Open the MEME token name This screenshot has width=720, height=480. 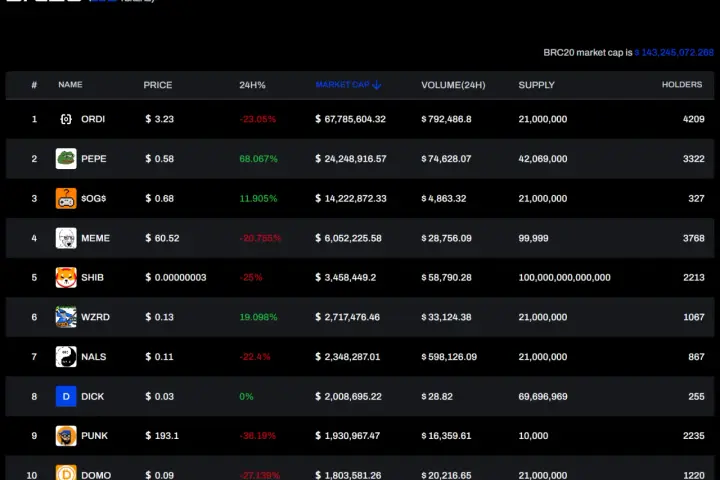coord(96,238)
